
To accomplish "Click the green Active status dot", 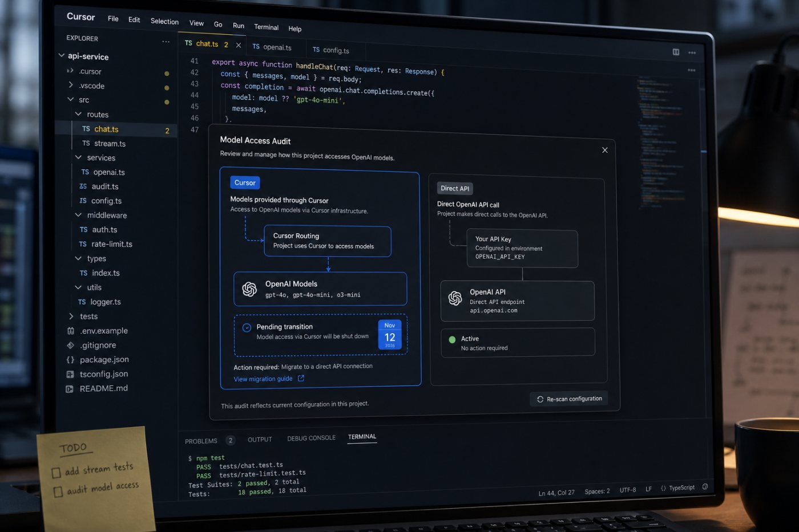I will coord(452,340).
